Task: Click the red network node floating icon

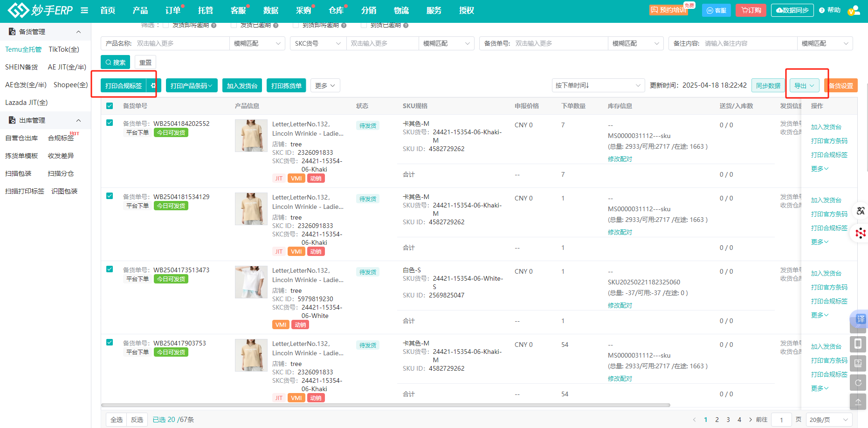Action: click(861, 233)
